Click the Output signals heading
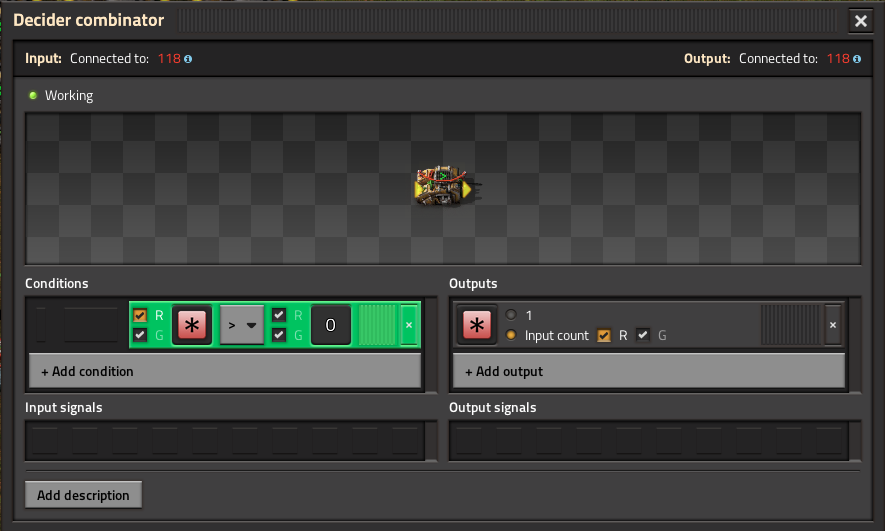The height and width of the screenshot is (531, 885). [x=493, y=407]
